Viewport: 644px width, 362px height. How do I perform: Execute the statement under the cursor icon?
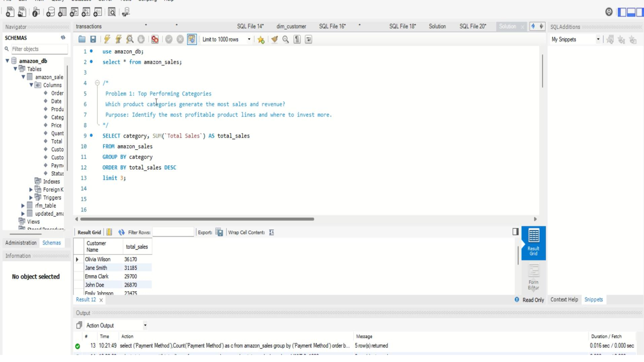point(118,39)
